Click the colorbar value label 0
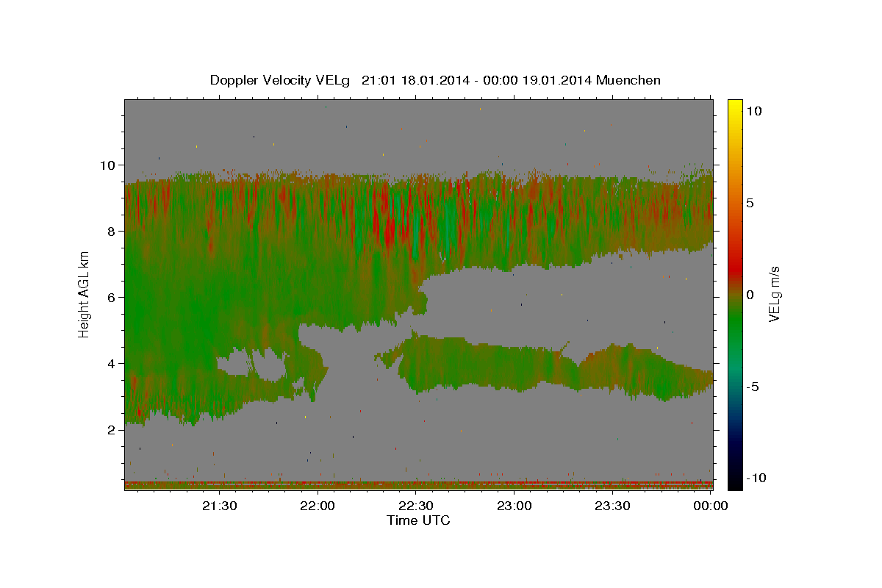This screenshot has width=882, height=588. (x=750, y=295)
